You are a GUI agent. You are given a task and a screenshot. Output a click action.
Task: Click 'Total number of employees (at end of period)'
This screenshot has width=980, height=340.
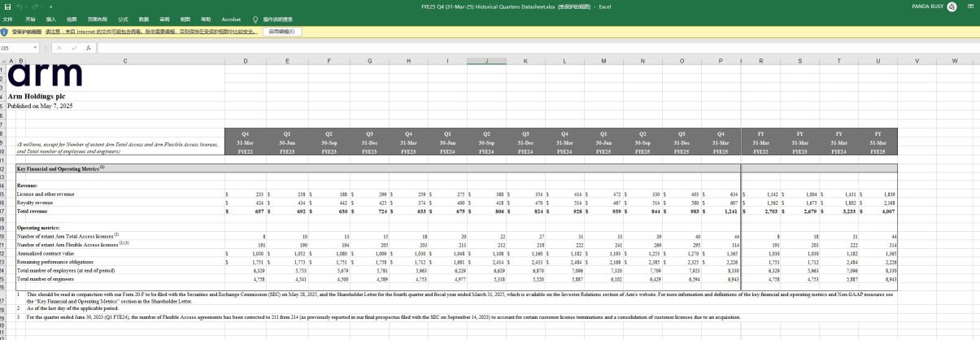point(67,271)
